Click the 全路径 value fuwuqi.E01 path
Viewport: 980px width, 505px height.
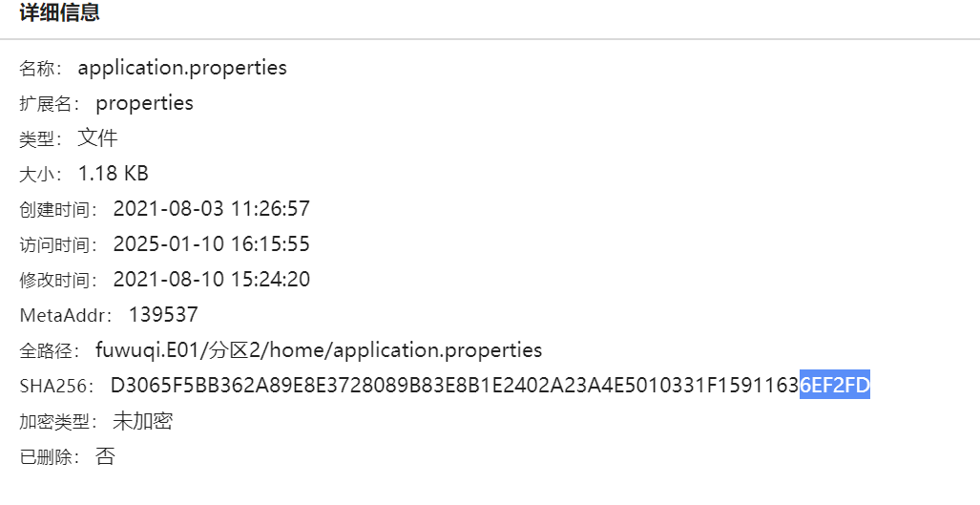pyautogui.click(x=319, y=350)
